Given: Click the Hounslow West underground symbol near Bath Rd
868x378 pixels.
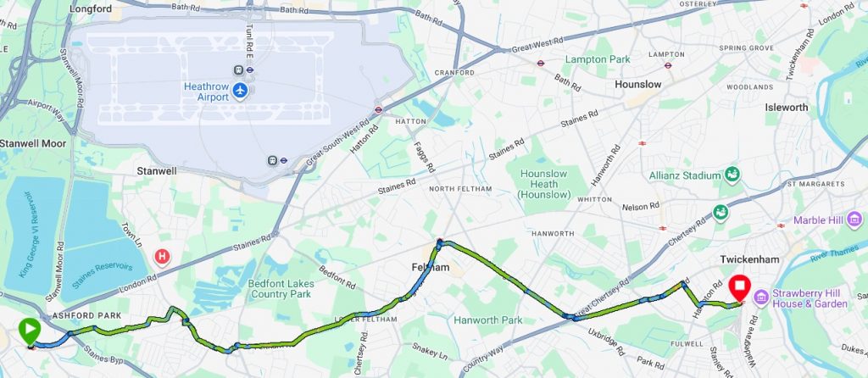Looking at the screenshot, I should click(540, 63).
